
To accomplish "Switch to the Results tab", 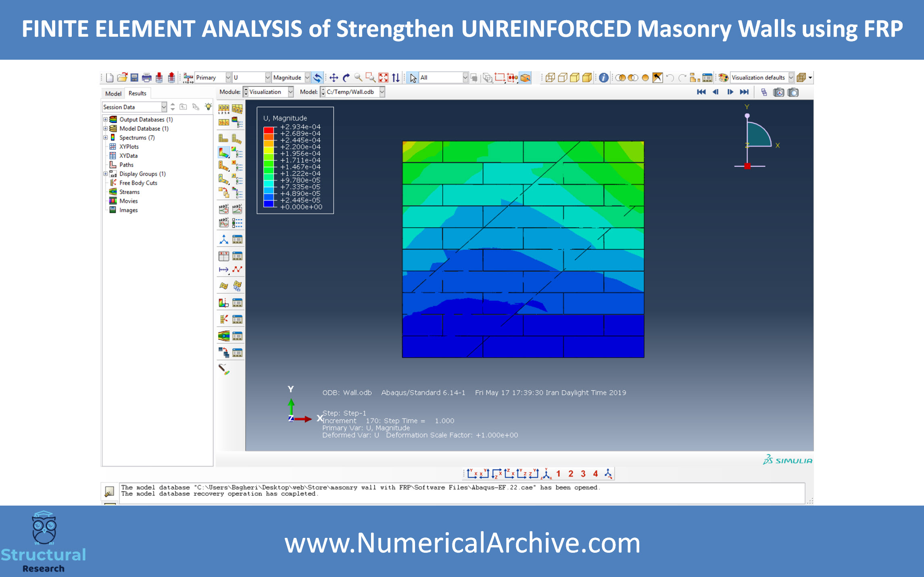I will tap(137, 93).
